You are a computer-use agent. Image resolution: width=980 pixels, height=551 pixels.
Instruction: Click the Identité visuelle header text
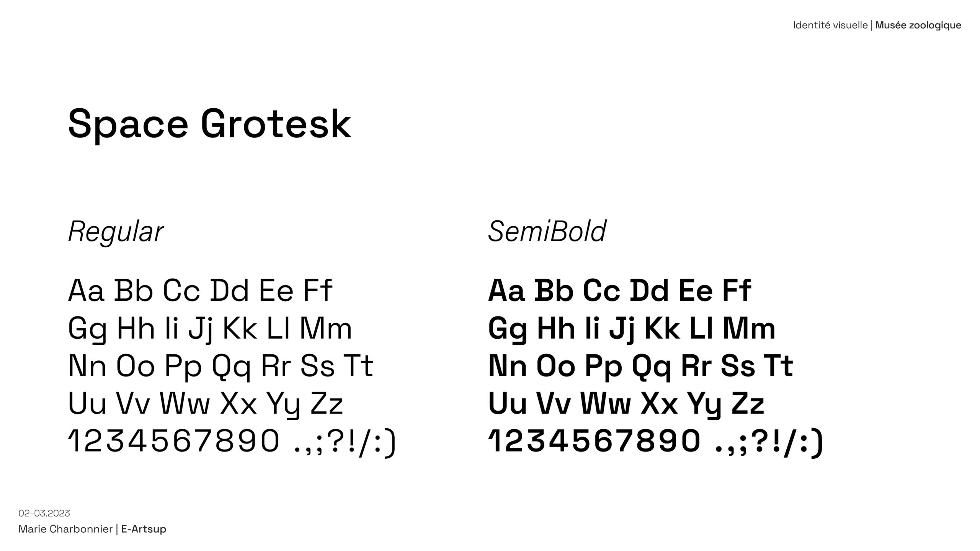(x=831, y=25)
